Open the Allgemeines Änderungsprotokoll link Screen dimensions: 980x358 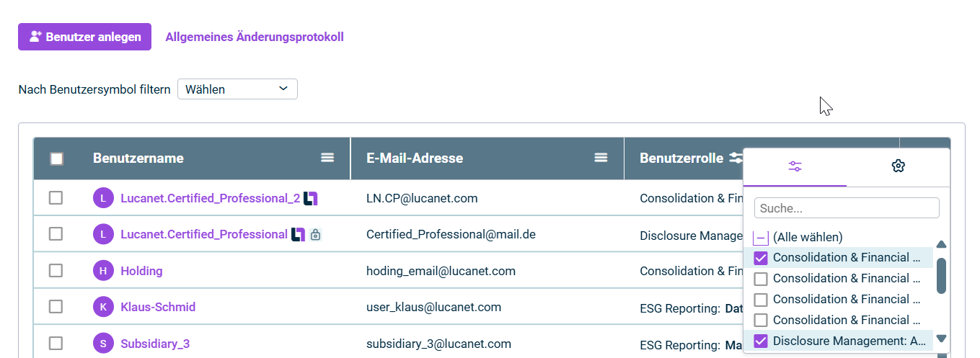(255, 37)
